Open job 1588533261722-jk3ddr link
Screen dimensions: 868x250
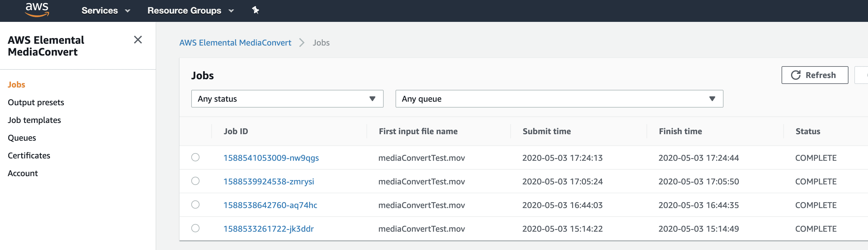[269, 228]
